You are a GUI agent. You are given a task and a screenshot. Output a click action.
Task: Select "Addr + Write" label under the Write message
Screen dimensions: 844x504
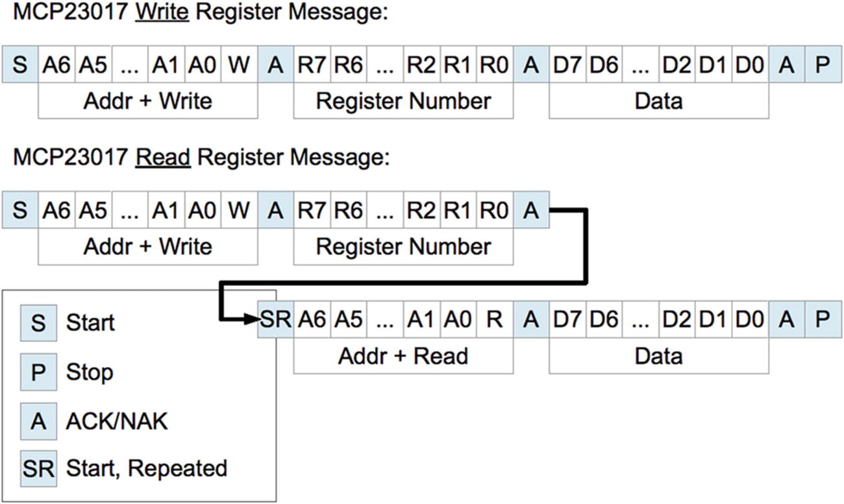point(147,101)
